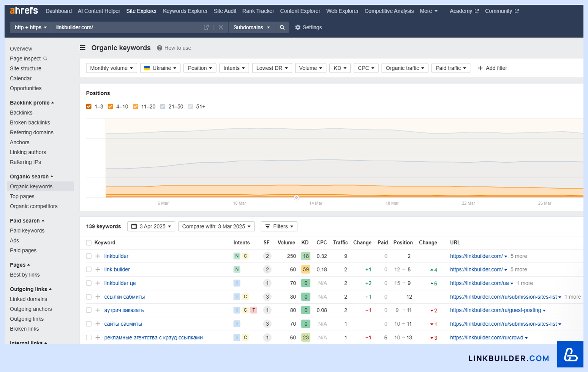Click the search magnifier button

[x=282, y=27]
